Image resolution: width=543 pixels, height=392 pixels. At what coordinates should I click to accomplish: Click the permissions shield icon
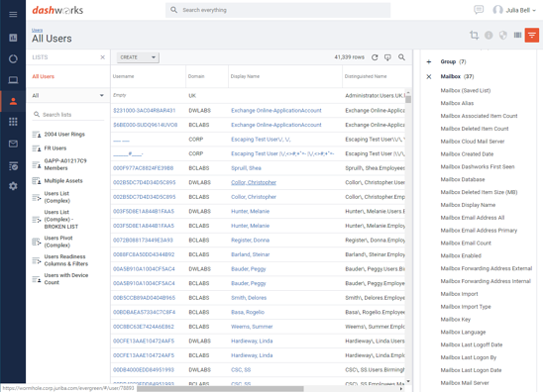503,35
